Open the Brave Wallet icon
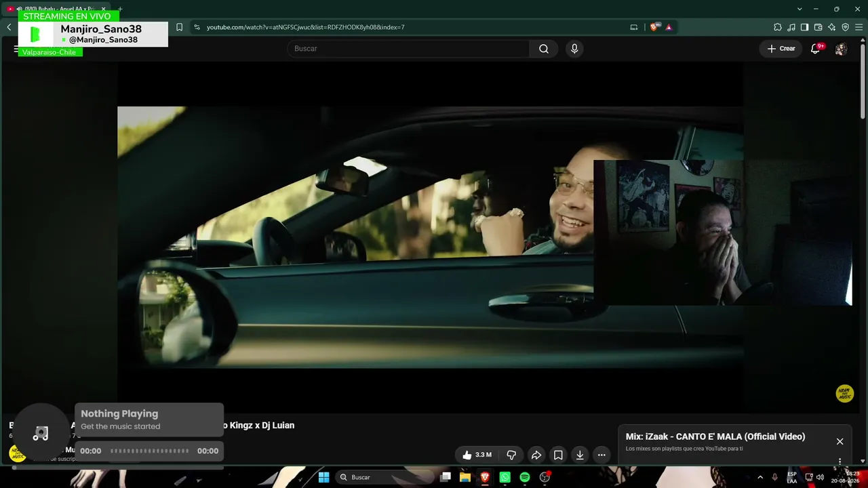Image resolution: width=868 pixels, height=488 pixels. pos(818,27)
